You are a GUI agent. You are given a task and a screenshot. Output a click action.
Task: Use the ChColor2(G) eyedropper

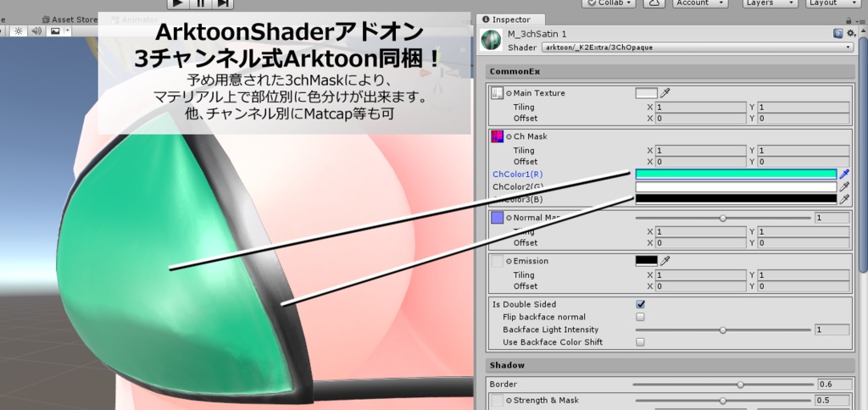(x=844, y=187)
